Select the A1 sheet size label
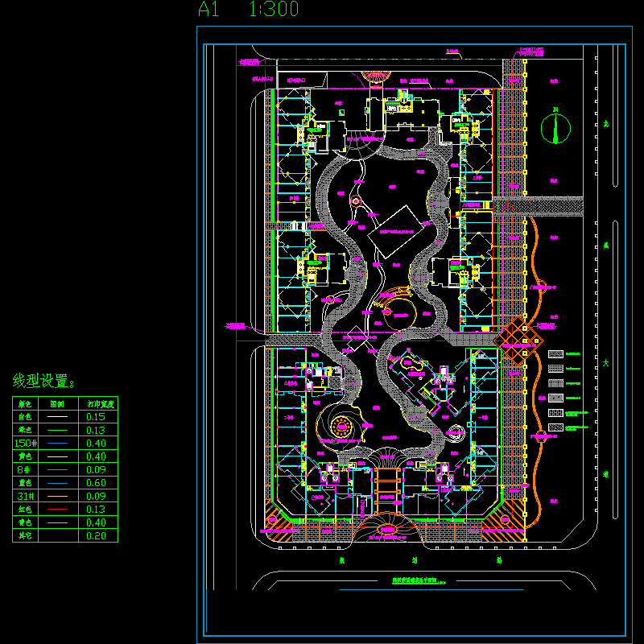 [208, 9]
